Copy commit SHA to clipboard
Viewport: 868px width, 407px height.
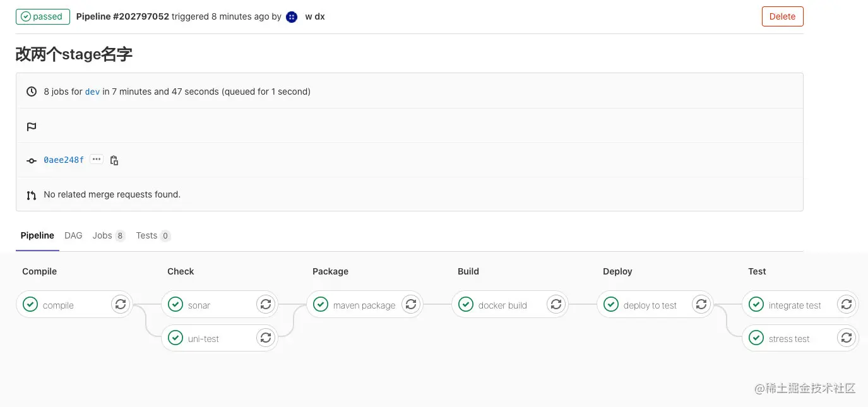[114, 160]
